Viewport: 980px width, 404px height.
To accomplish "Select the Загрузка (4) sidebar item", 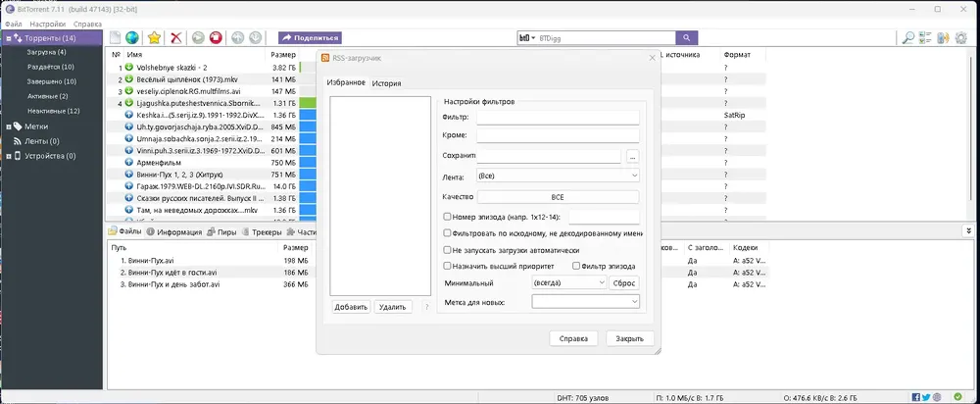I will [x=46, y=52].
